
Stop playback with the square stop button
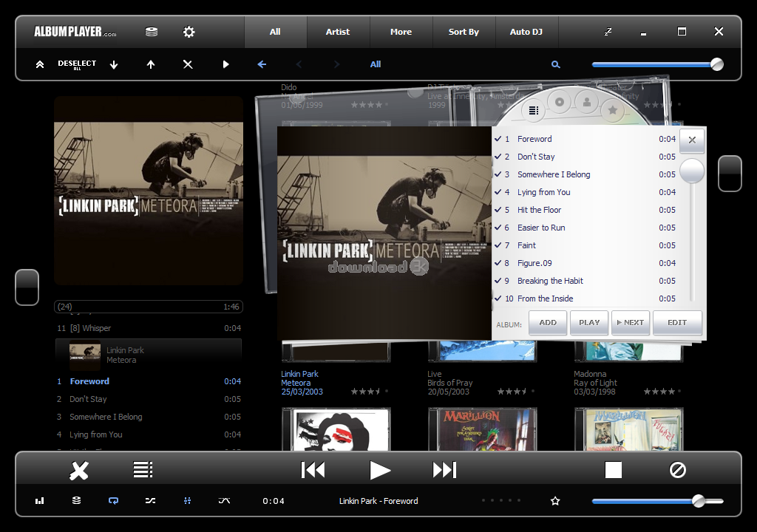pos(613,470)
